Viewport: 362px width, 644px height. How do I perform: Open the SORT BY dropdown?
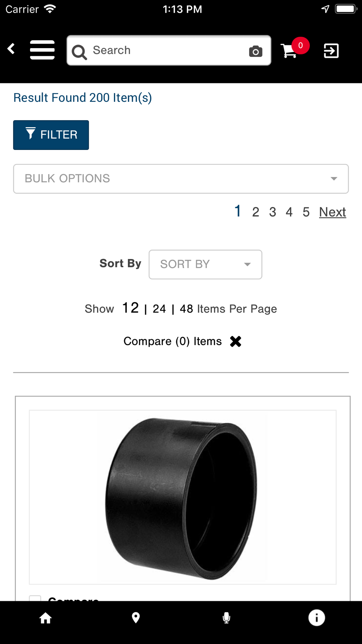pos(205,264)
